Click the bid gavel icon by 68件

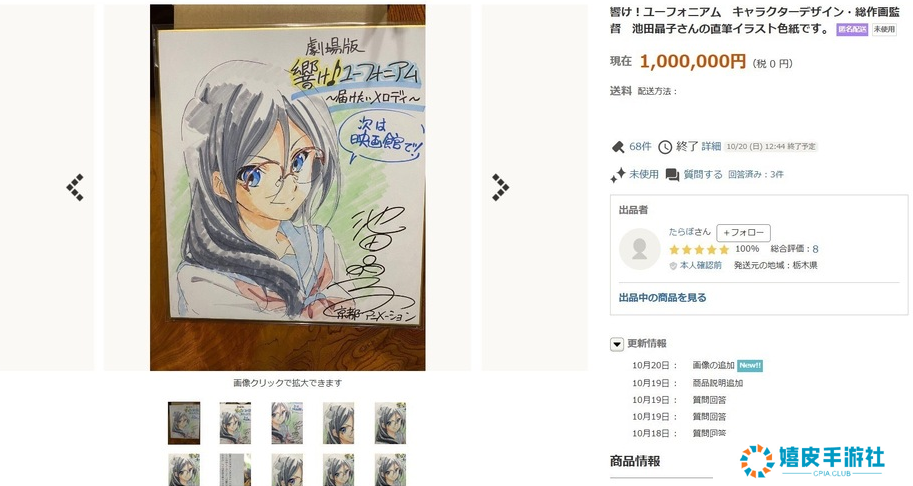(618, 147)
